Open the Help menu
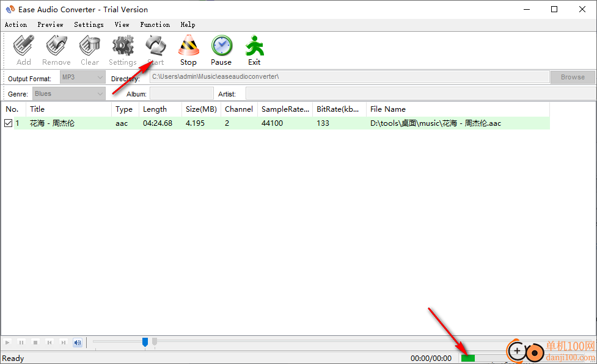This screenshot has width=597, height=364. [188, 24]
